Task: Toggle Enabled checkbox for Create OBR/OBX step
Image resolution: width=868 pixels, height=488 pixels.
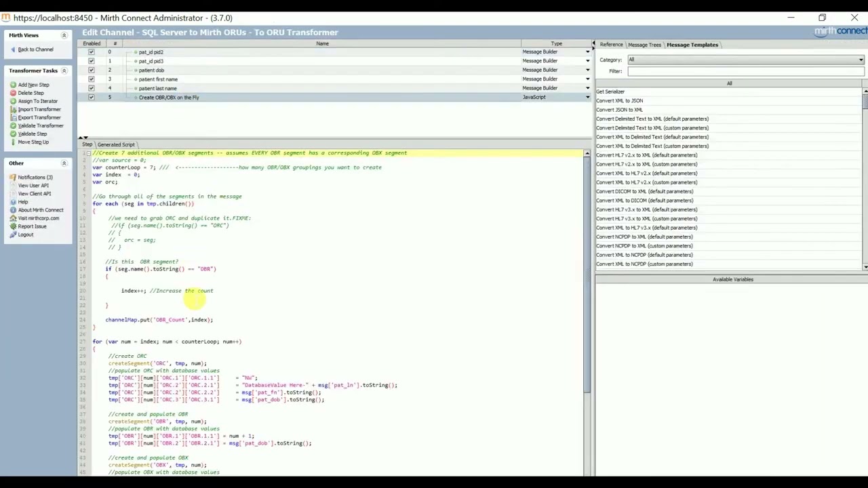Action: pyautogui.click(x=91, y=97)
